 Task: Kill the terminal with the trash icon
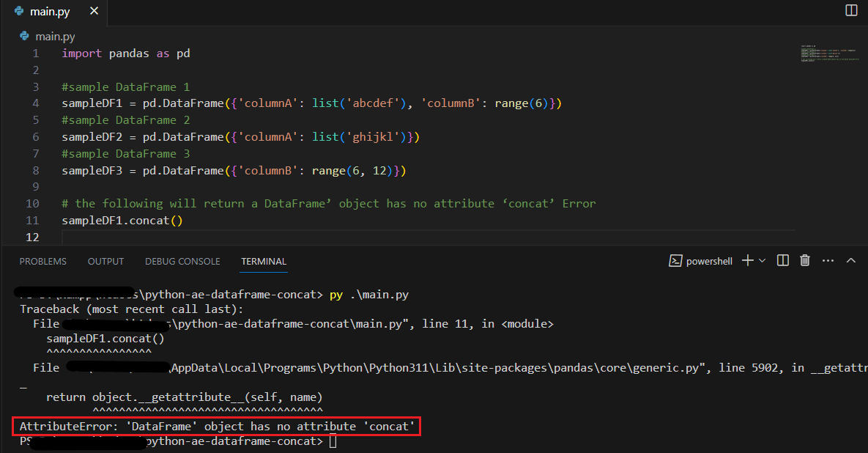point(804,260)
